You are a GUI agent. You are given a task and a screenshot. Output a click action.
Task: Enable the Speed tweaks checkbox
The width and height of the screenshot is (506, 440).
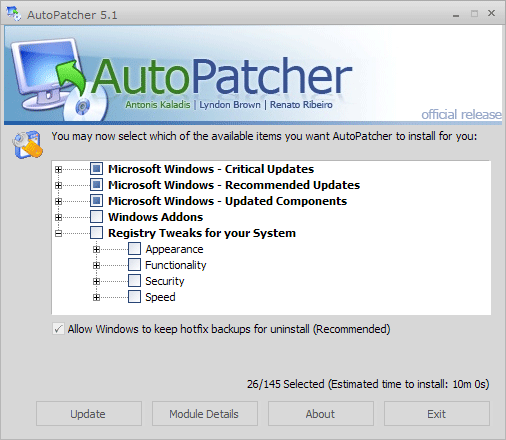pos(134,297)
